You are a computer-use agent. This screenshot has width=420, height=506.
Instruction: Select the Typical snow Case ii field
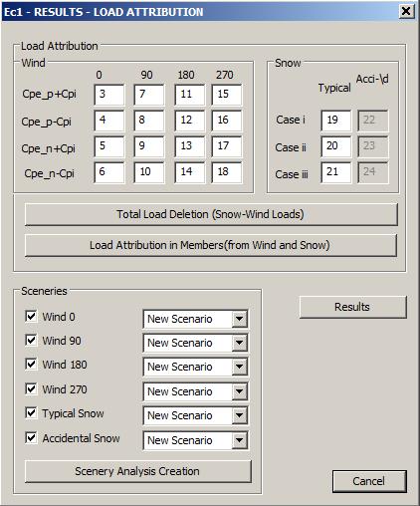pyautogui.click(x=336, y=146)
